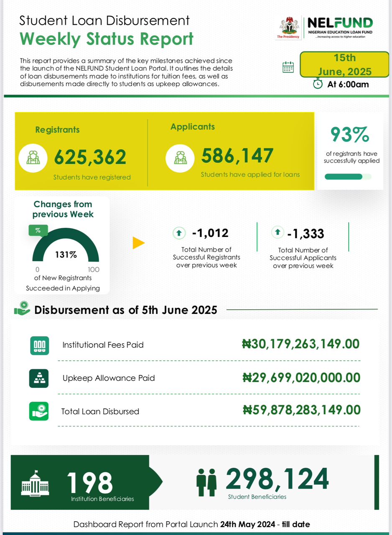
Task: Click the Total Loan Disbursed icon
Action: point(39,411)
